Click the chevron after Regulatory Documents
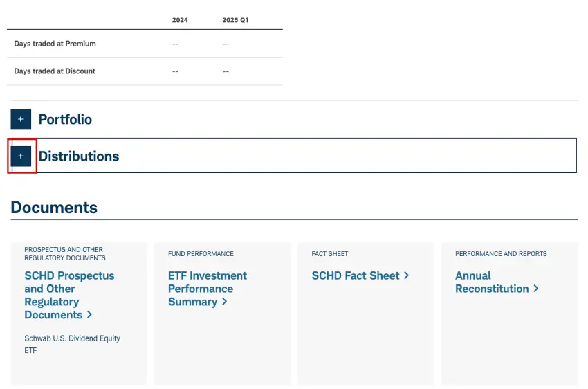Viewport: 588px width, 389px height. (89, 315)
